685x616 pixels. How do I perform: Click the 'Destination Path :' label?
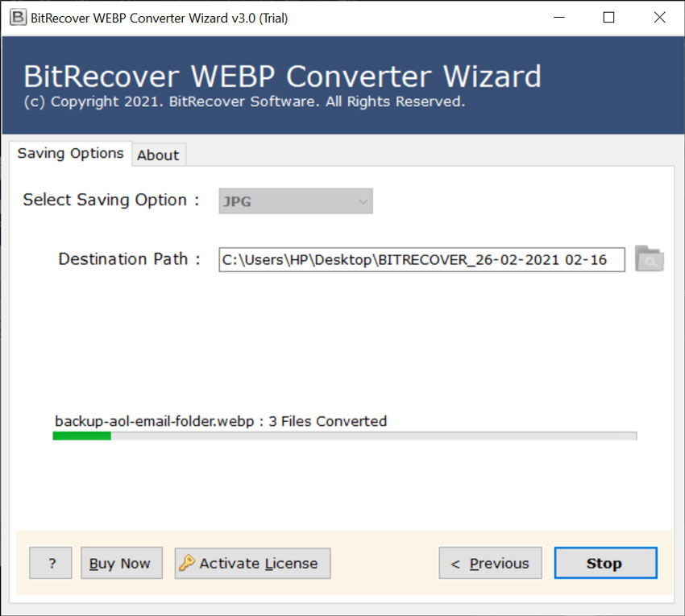coord(129,259)
